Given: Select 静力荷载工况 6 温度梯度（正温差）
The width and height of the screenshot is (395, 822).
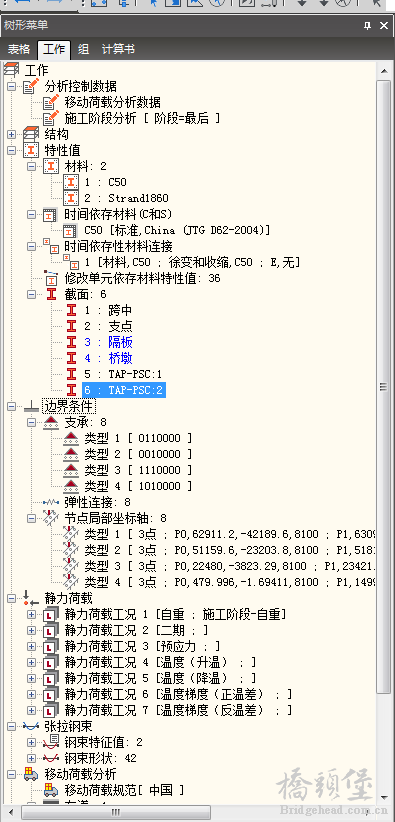Looking at the screenshot, I should pyautogui.click(x=178, y=695).
